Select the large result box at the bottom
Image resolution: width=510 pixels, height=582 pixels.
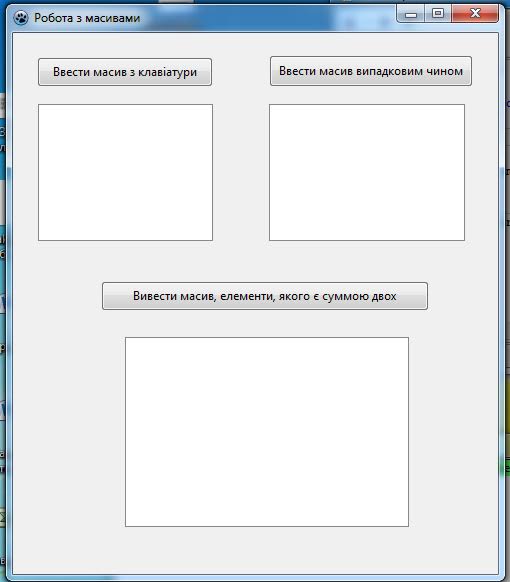(x=267, y=432)
